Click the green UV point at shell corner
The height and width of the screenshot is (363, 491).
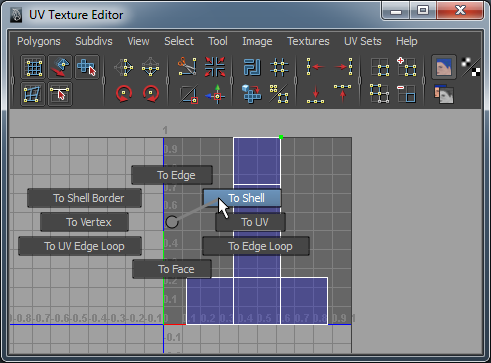[x=281, y=137]
